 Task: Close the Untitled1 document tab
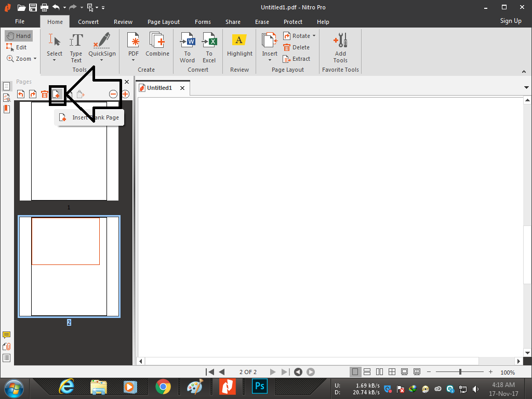point(182,88)
